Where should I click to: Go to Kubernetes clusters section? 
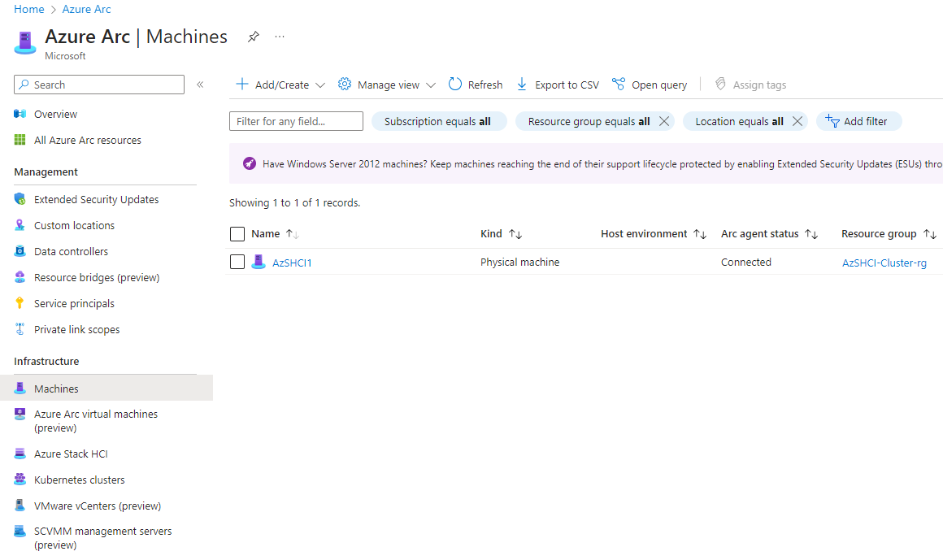[x=79, y=480]
